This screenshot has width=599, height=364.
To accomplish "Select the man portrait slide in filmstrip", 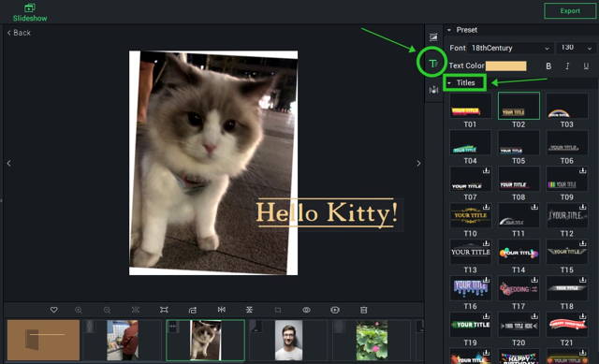I will click(x=288, y=340).
